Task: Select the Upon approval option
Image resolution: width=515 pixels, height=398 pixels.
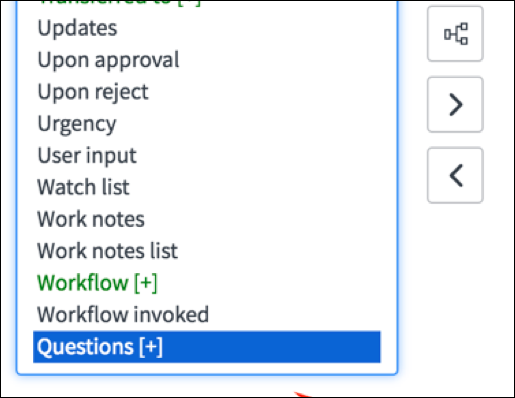Action: point(108,61)
